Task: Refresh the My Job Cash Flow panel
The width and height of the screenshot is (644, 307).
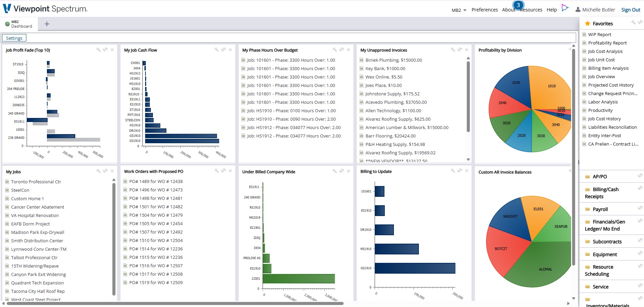Action: (x=223, y=50)
